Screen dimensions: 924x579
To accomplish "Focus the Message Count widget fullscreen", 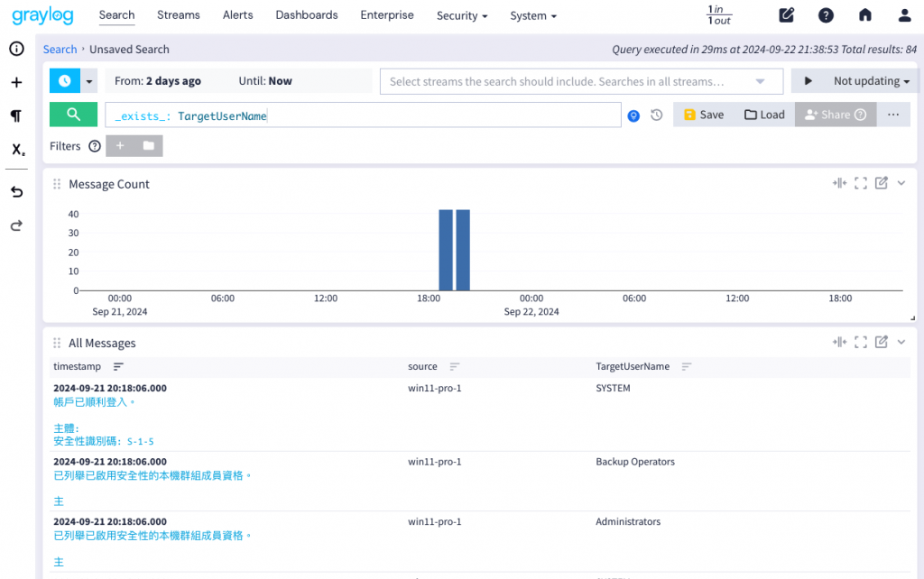I will (x=860, y=183).
